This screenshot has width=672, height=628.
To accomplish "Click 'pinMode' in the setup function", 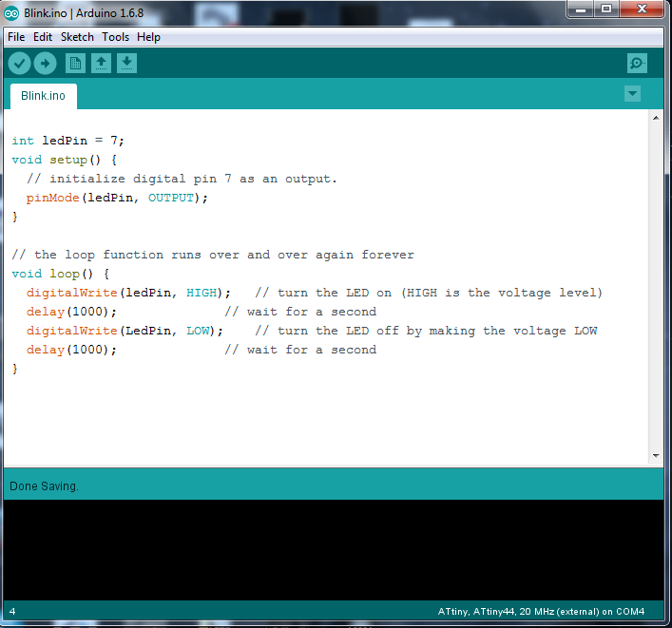I will (x=52, y=198).
